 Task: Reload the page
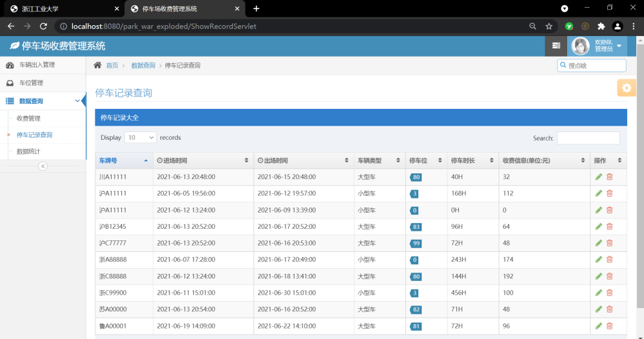[x=43, y=26]
